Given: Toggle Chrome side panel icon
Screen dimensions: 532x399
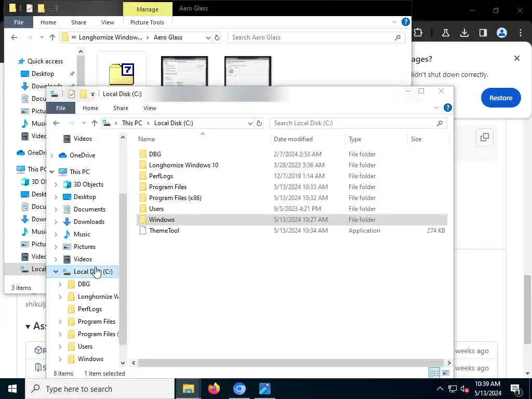Looking at the screenshot, I should coord(483,33).
